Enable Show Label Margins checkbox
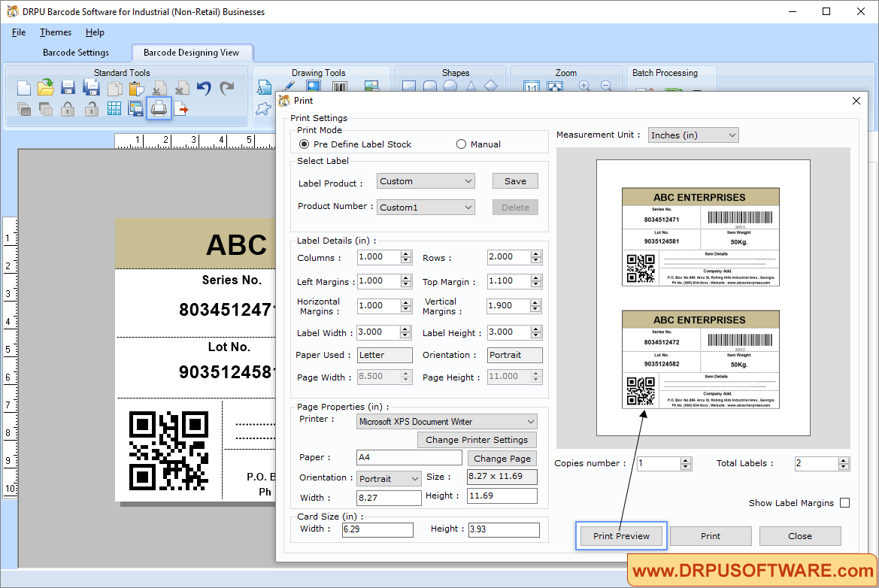The width and height of the screenshot is (879, 588). 844,503
